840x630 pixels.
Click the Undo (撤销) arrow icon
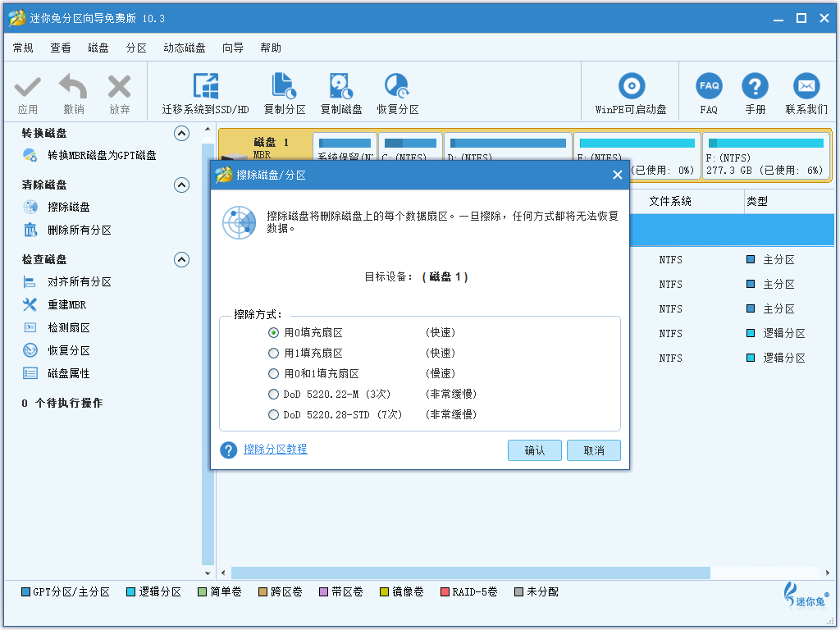[73, 87]
